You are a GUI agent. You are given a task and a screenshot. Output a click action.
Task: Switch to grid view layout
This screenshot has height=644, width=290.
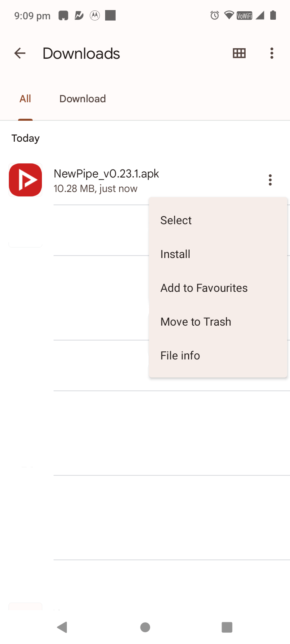coord(239,53)
